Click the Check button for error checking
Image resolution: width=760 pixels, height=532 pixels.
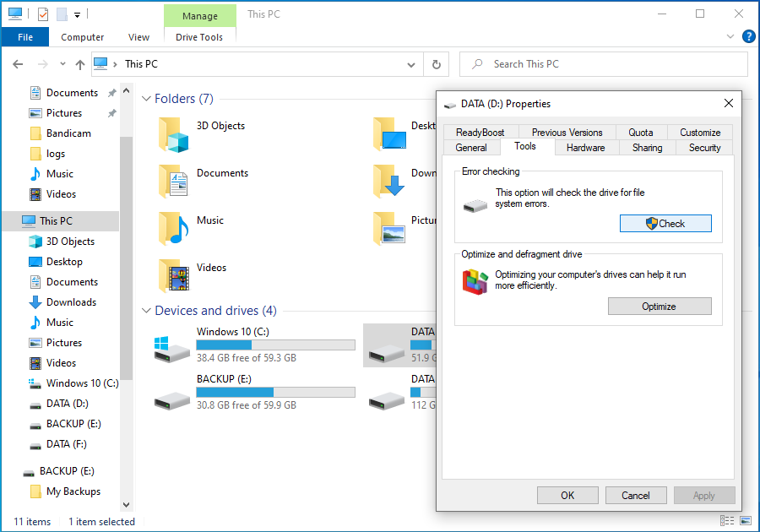tap(665, 224)
